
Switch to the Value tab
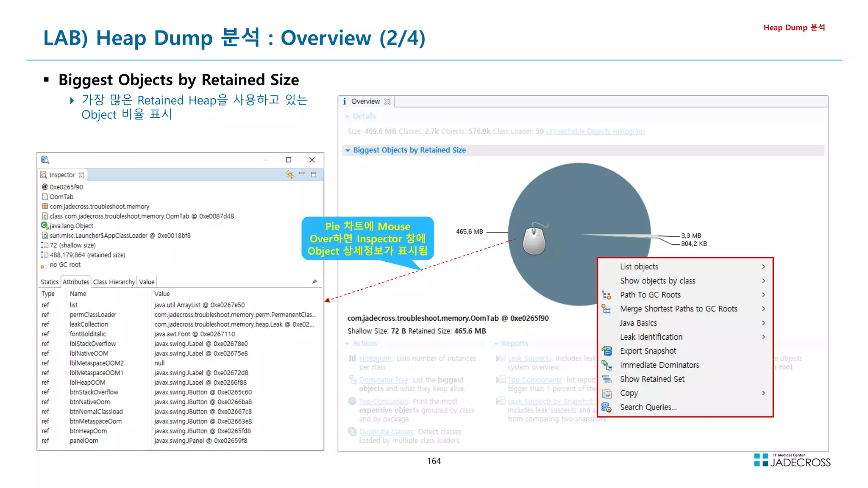pos(147,282)
